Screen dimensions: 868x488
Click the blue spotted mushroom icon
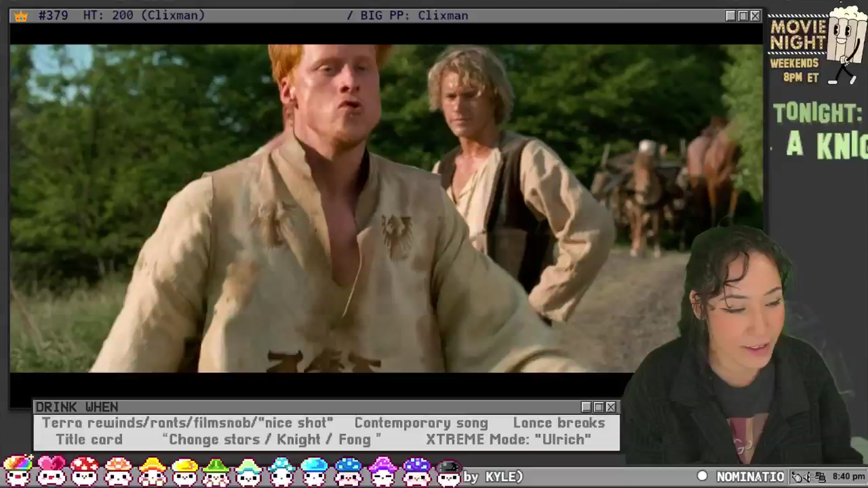point(348,471)
